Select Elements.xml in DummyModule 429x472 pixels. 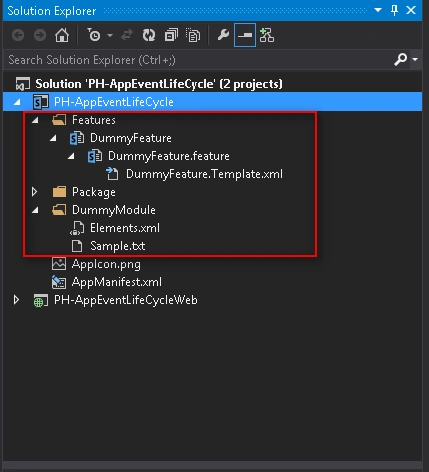(x=125, y=228)
